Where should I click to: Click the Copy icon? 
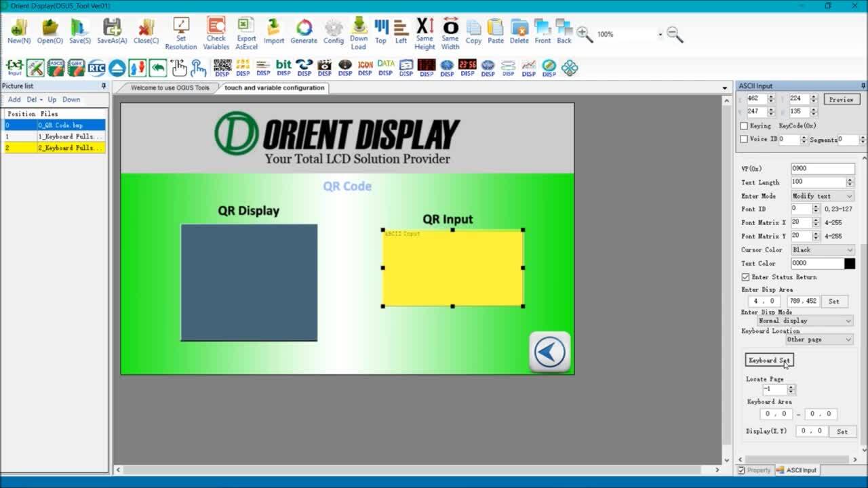473,31
